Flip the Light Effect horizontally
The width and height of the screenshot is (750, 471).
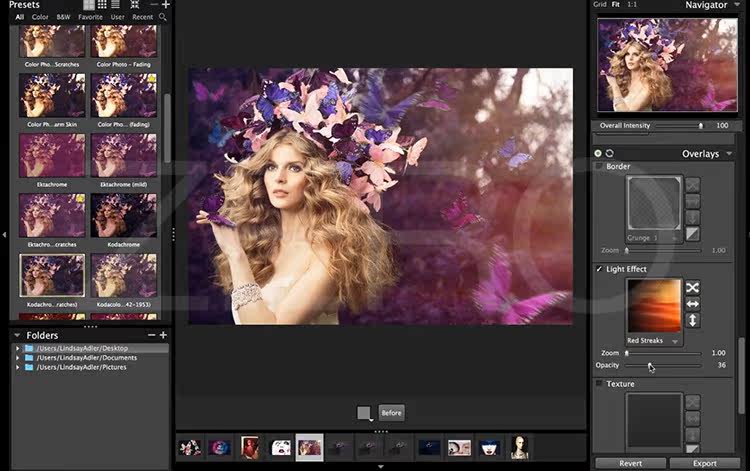pyautogui.click(x=692, y=304)
